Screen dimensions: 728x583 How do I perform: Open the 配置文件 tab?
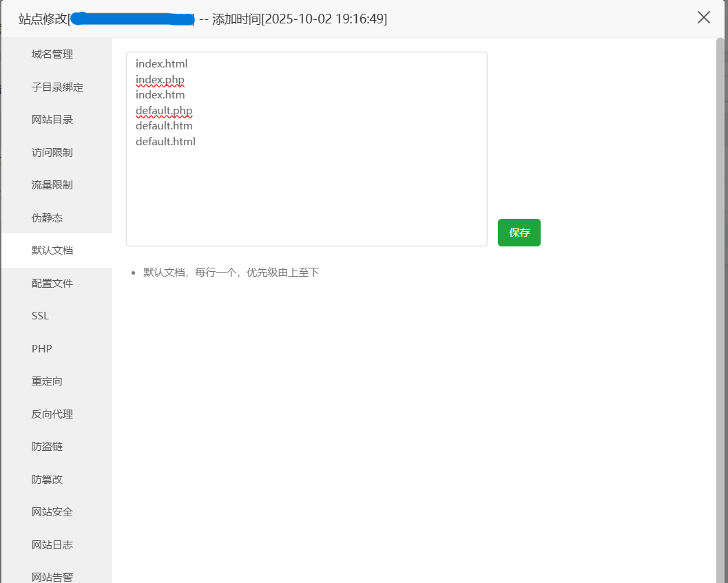point(52,284)
